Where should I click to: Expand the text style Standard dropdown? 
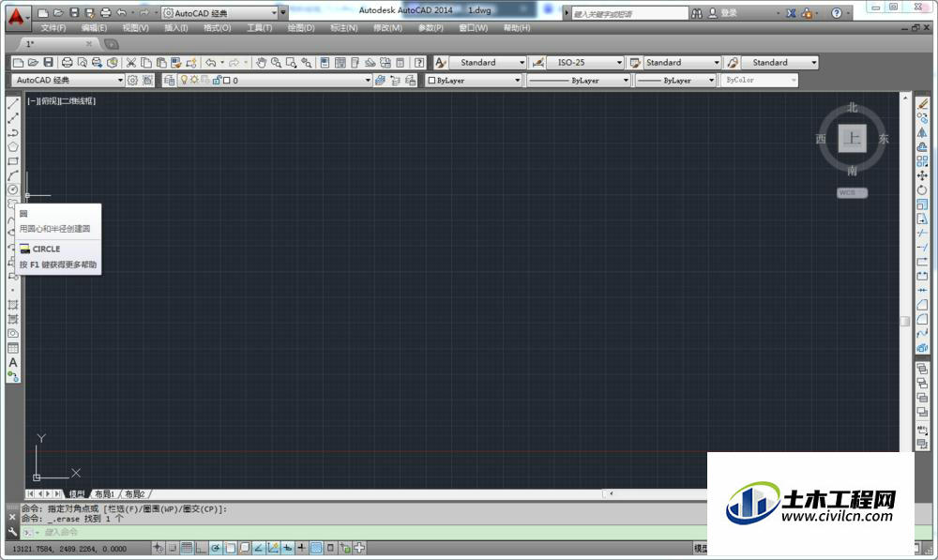(x=522, y=62)
